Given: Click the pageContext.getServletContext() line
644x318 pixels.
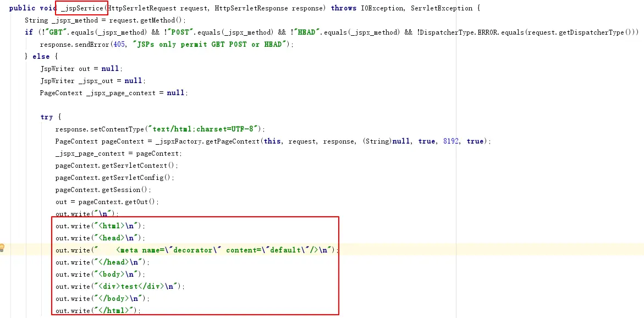Looking at the screenshot, I should point(117,166).
